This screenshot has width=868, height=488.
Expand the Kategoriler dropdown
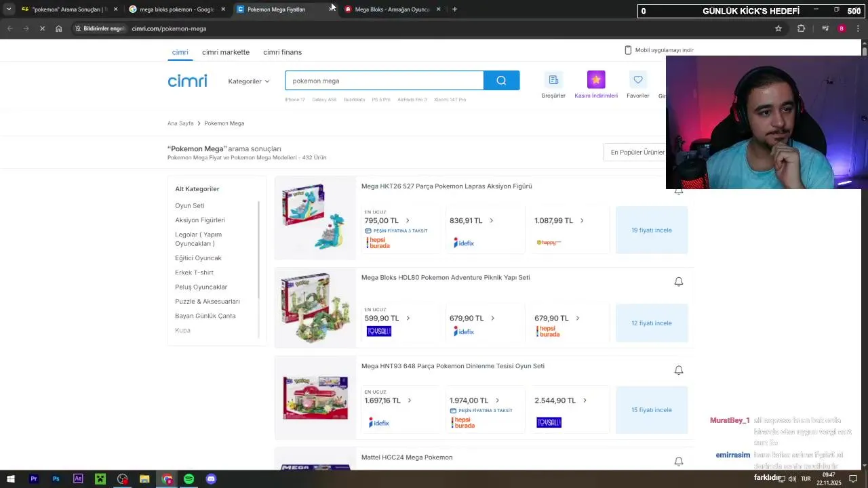[249, 81]
